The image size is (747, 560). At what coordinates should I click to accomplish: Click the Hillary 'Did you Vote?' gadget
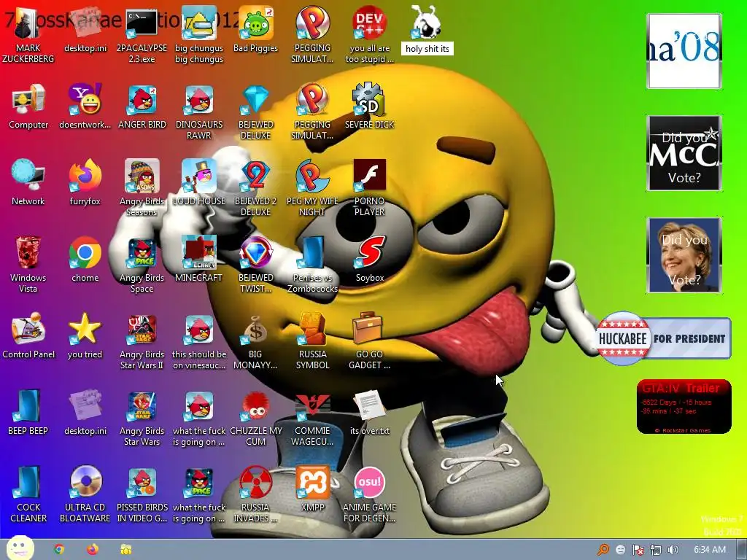point(684,255)
